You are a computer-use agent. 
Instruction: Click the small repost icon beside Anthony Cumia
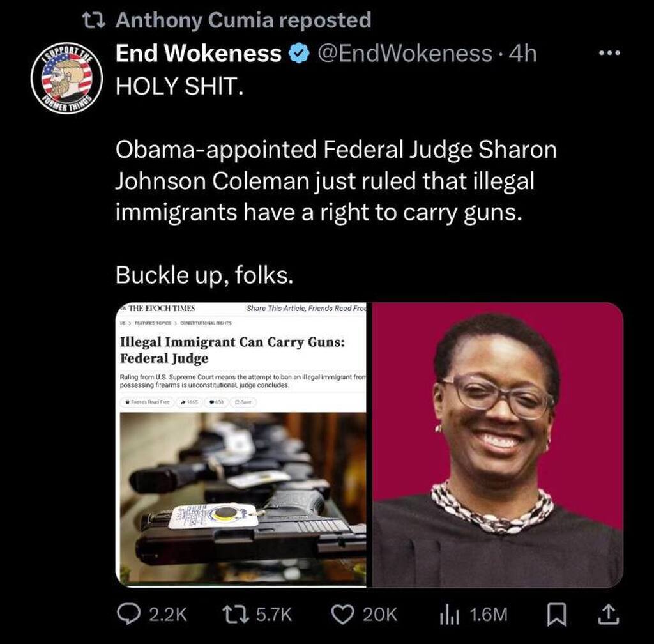pyautogui.click(x=93, y=20)
